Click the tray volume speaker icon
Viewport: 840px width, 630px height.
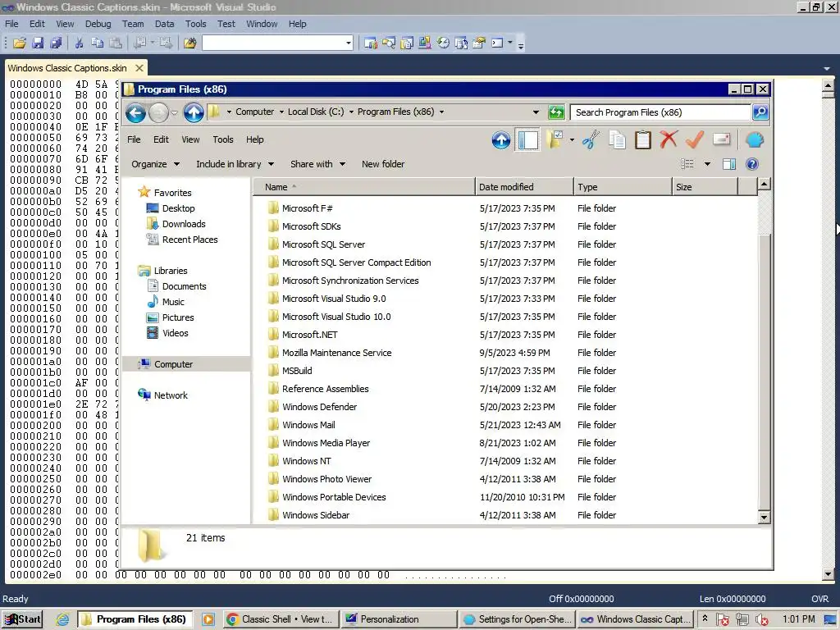pyautogui.click(x=761, y=620)
